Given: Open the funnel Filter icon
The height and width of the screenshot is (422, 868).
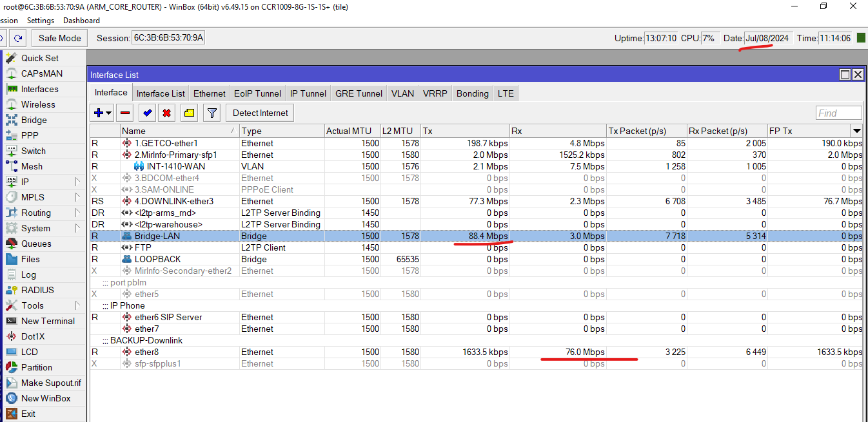Looking at the screenshot, I should (212, 113).
